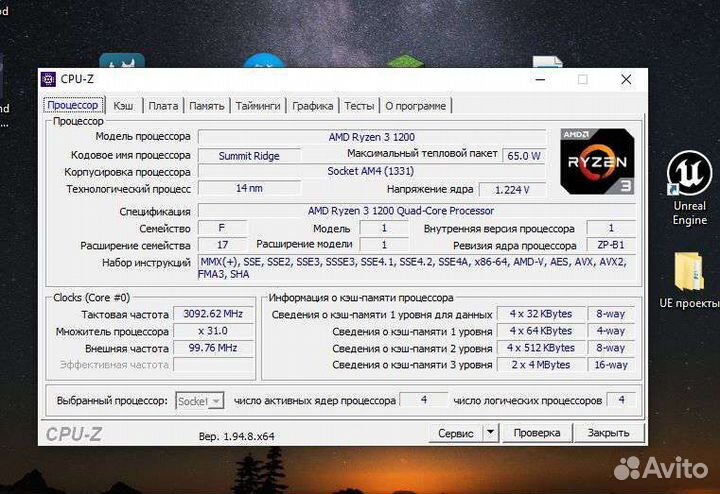Open the Выбранный процессор socket dropdown
The image size is (720, 494).
pyautogui.click(x=199, y=401)
